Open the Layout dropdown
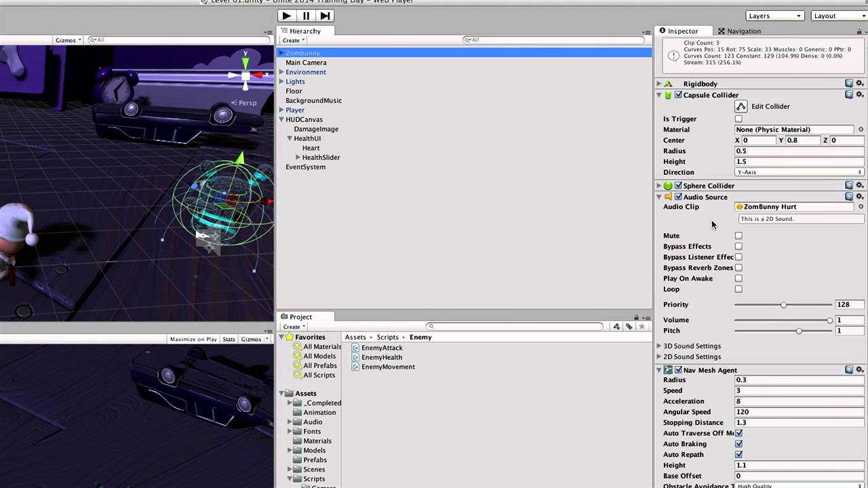868x488 pixels. 840,16
